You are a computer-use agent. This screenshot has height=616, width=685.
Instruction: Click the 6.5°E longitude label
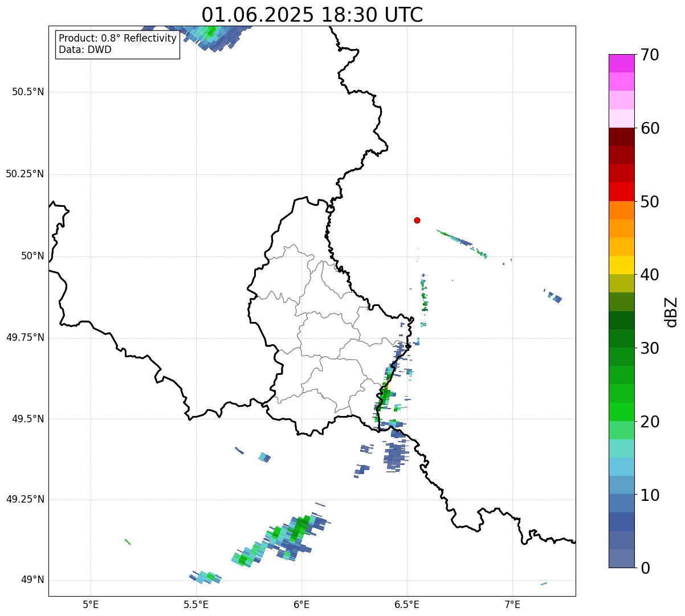coord(407,604)
